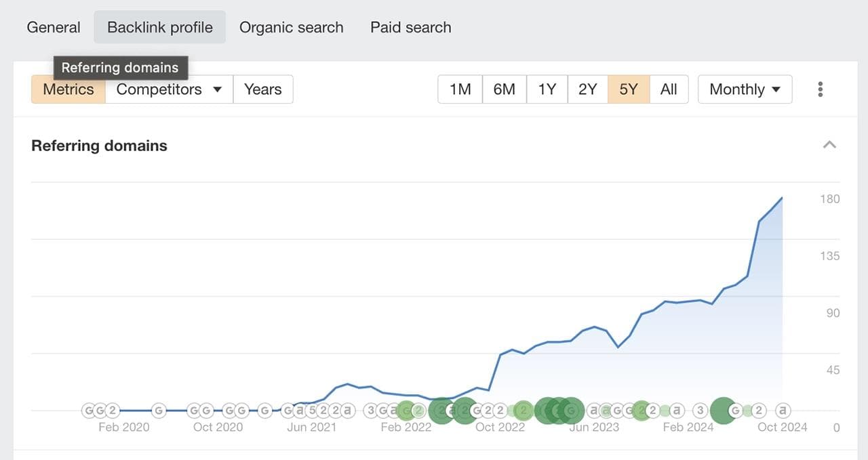Open the Paid search tab
The height and width of the screenshot is (460, 868).
pos(410,28)
